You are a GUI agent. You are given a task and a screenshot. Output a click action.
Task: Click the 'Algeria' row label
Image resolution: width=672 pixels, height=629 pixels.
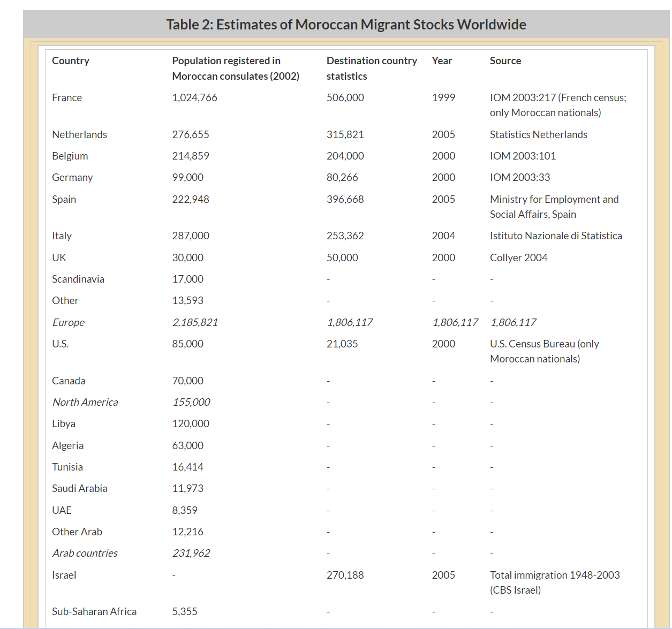(x=67, y=445)
